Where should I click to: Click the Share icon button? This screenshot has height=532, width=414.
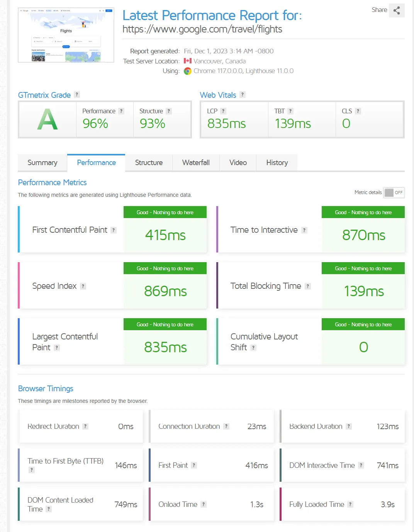point(397,10)
